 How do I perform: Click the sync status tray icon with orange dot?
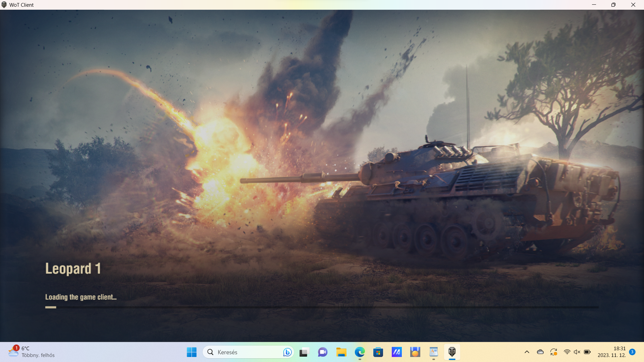click(554, 352)
